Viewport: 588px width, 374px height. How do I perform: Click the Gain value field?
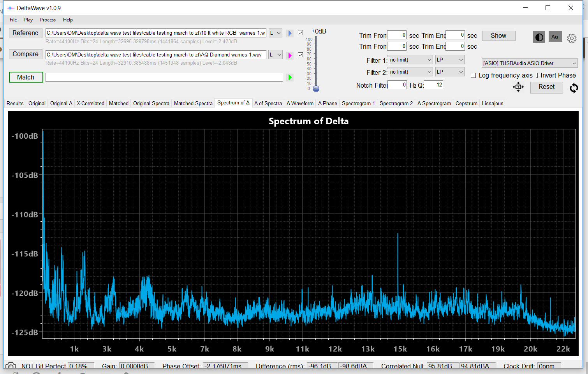coord(137,366)
